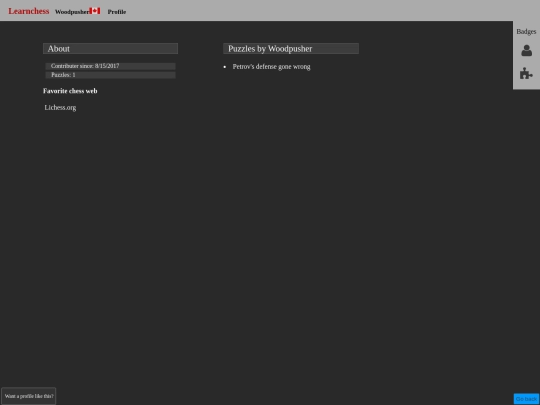The width and height of the screenshot is (540, 405).
Task: Click the Contributer since: 8/15/2017 row
Action: (x=110, y=66)
